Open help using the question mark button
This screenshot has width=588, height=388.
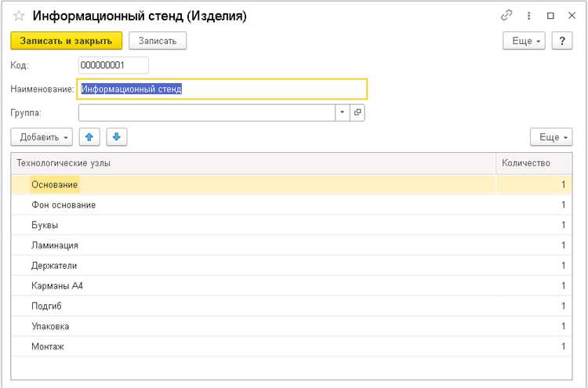pyautogui.click(x=562, y=41)
